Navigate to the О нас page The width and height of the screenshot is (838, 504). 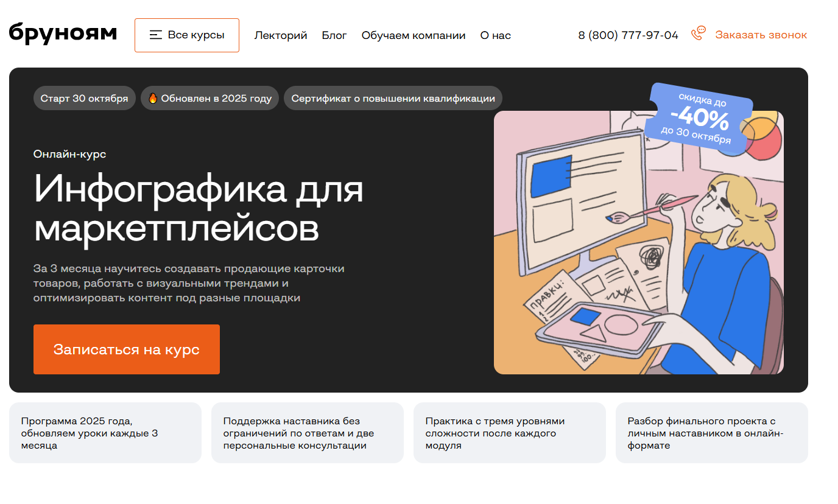point(495,35)
